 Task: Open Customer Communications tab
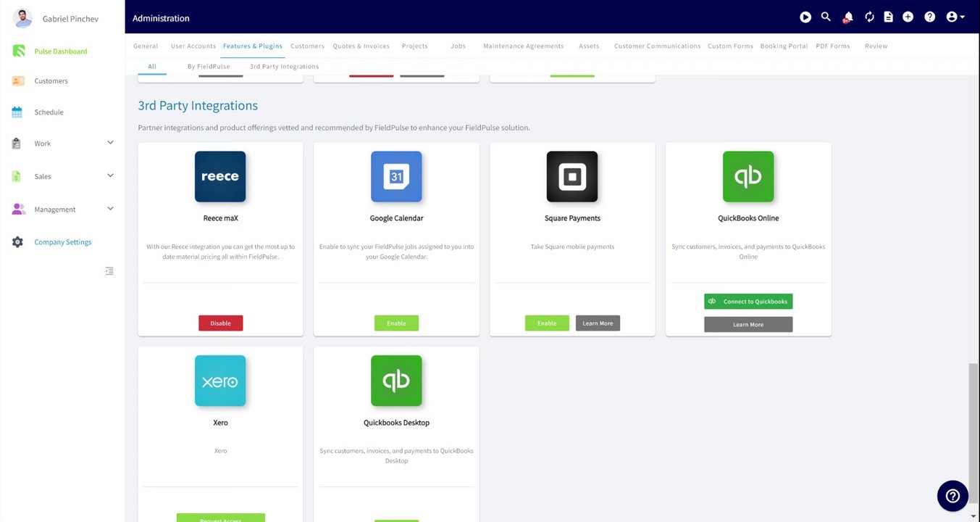(x=658, y=46)
